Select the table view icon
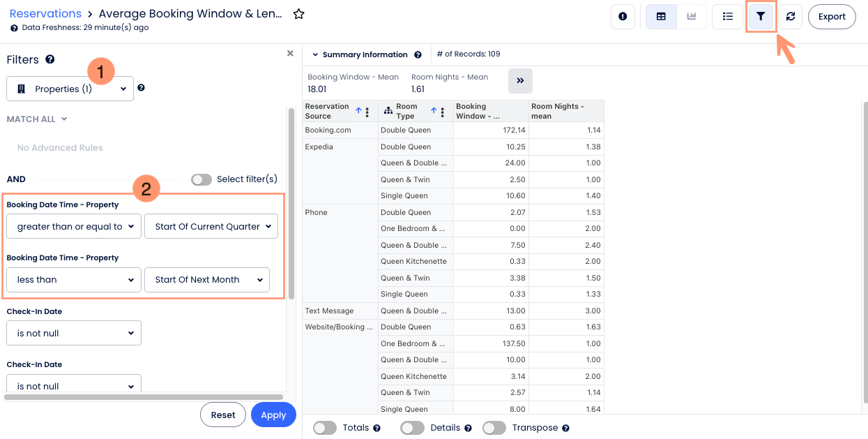 coord(661,17)
